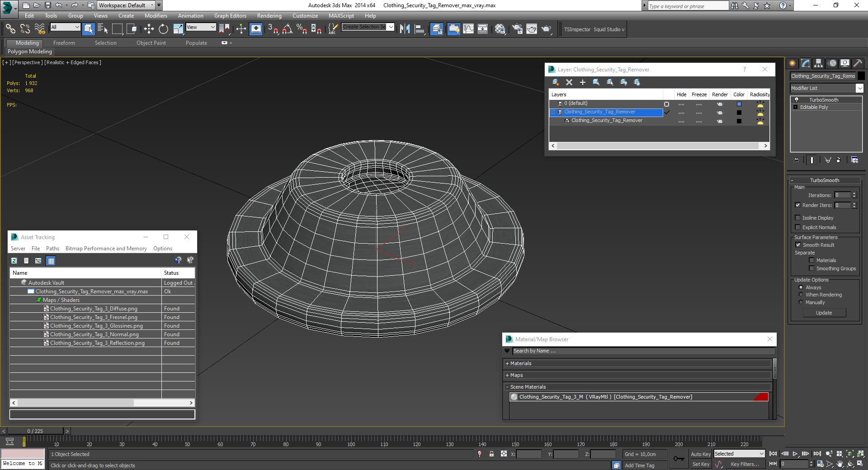Check the Explicit Normals option
Viewport: 868px width, 470px height.
point(798,227)
